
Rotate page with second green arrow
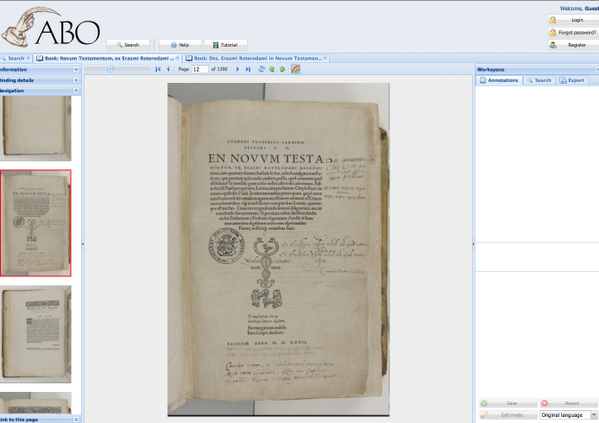[282, 69]
